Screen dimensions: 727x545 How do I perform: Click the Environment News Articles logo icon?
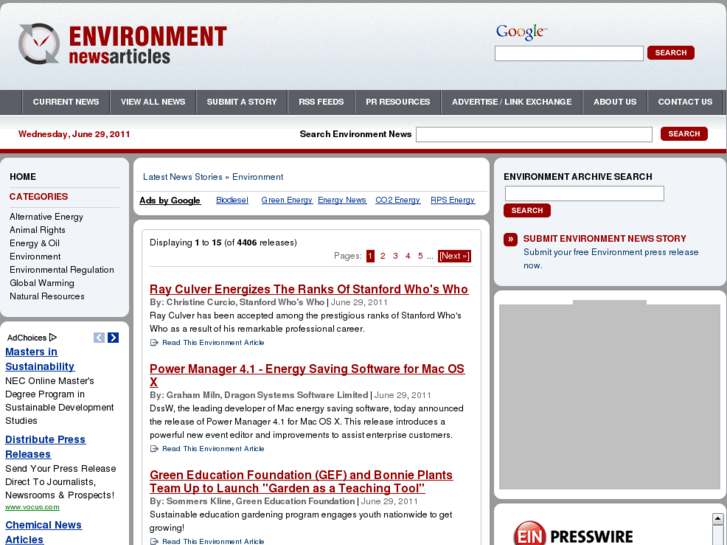[39, 44]
